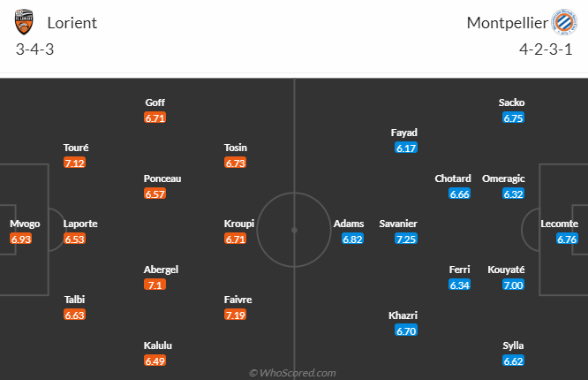The width and height of the screenshot is (588, 380).
Task: Click the Montpellier club crest icon
Action: tap(562, 22)
